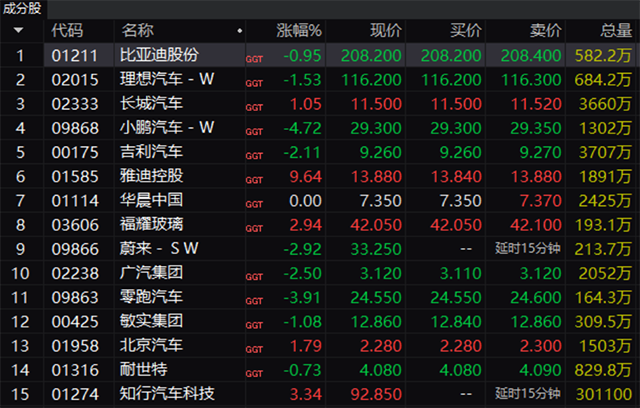Open the 成分股 tab

(23, 9)
